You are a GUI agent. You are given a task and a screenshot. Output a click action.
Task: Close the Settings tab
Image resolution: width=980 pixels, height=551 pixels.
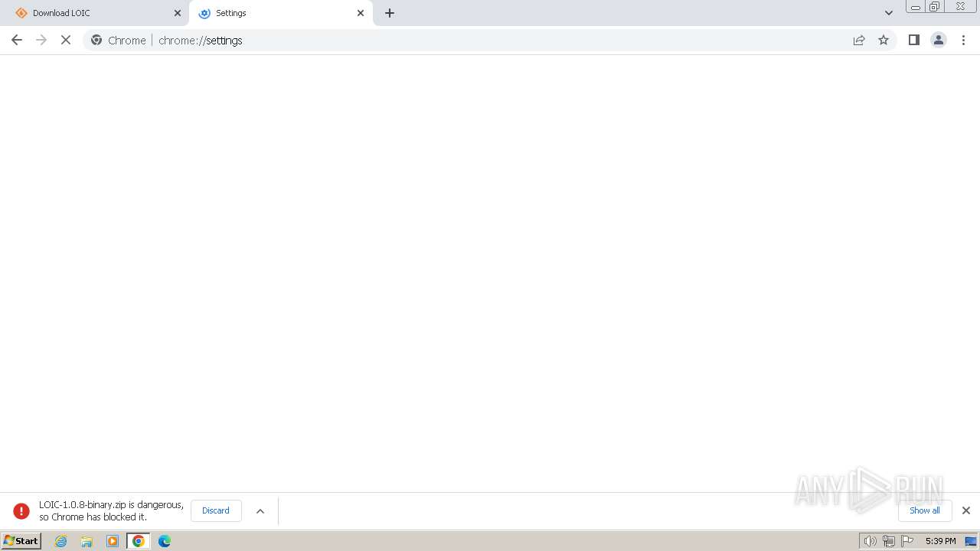[x=361, y=13]
